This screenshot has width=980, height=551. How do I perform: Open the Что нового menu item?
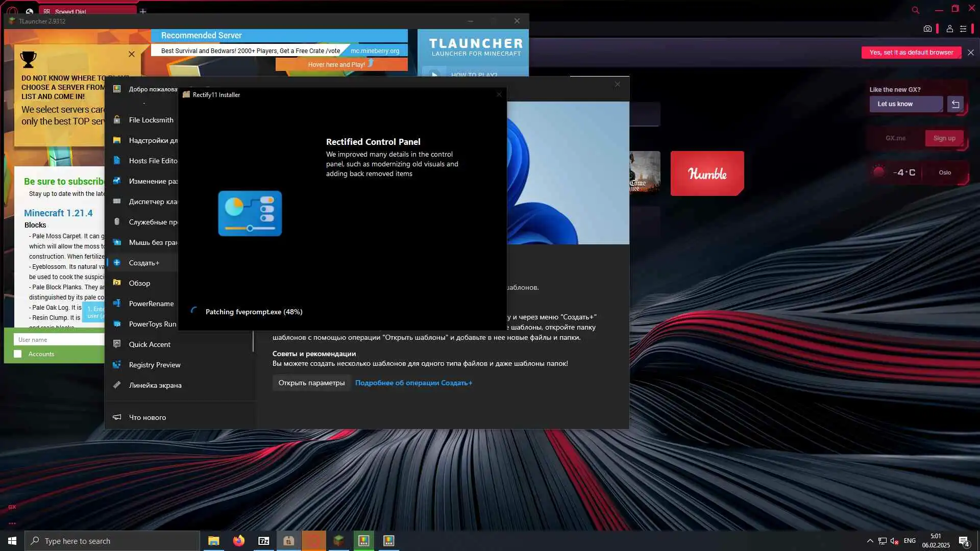point(147,417)
